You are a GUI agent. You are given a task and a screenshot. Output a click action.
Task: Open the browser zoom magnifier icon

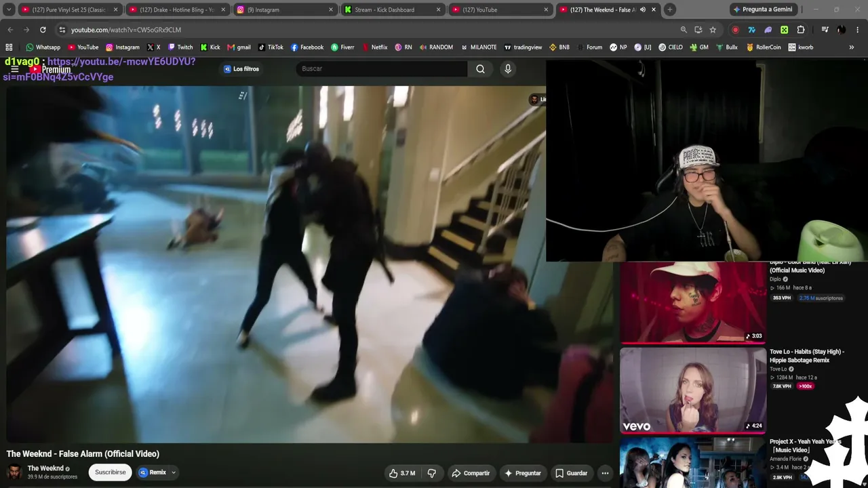tap(684, 30)
